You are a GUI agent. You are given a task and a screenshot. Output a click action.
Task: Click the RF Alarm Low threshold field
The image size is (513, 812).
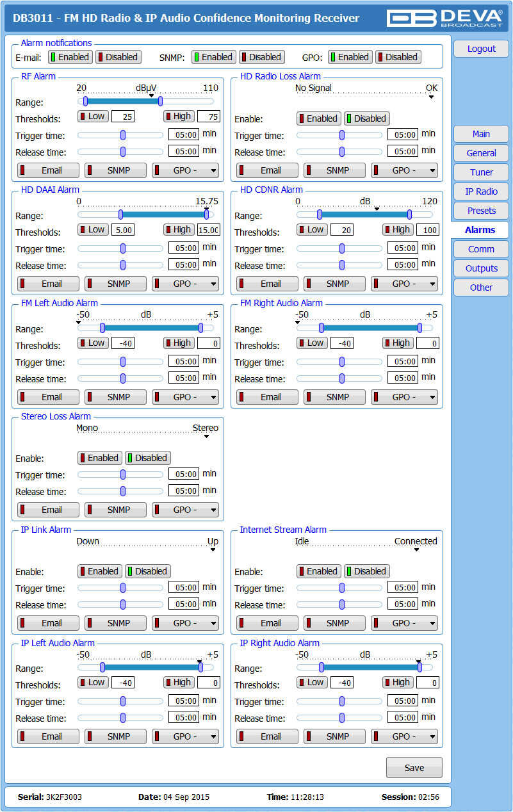coord(123,117)
